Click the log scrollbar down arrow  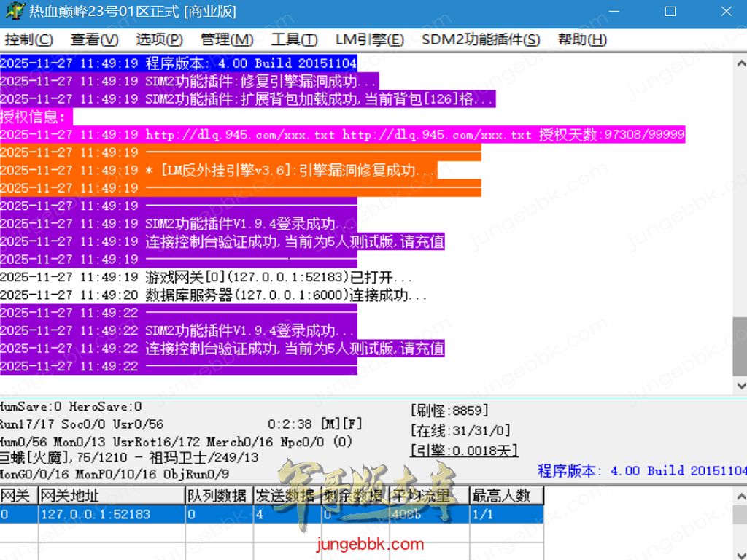tap(740, 386)
